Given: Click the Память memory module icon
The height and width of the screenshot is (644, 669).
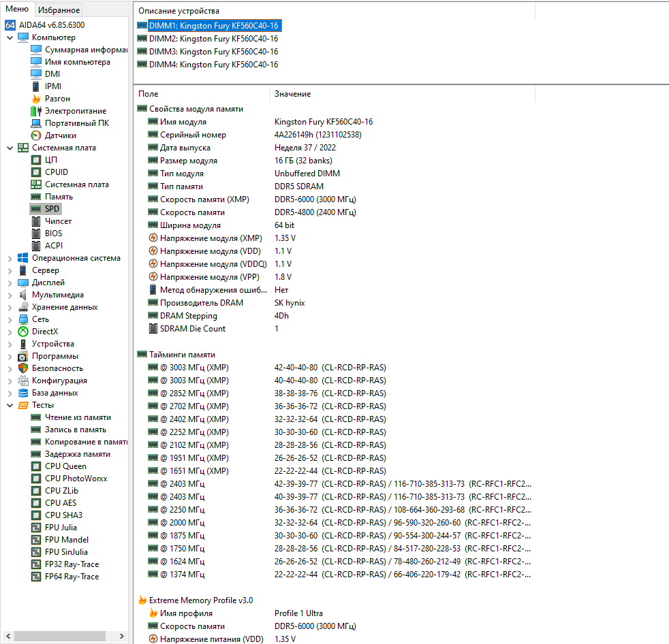Looking at the screenshot, I should pos(36,197).
